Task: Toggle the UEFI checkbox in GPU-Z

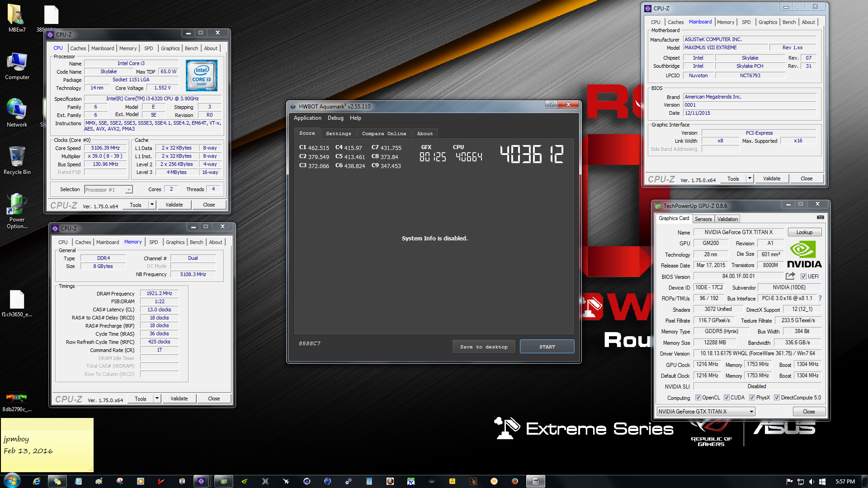Action: tap(803, 277)
